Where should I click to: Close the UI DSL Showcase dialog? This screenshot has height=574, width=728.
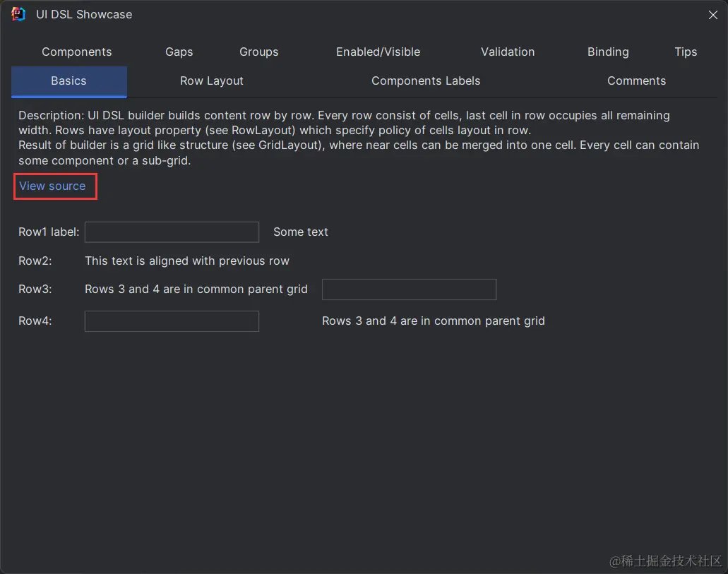pyautogui.click(x=712, y=15)
